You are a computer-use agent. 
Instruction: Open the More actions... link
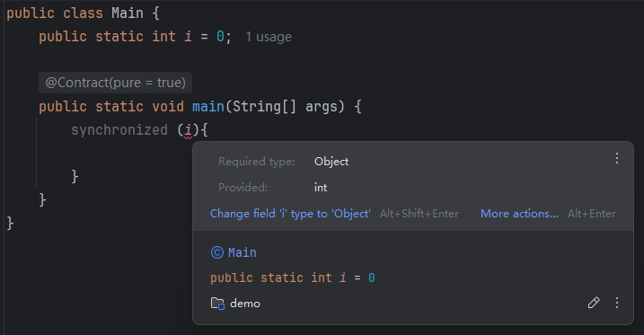[x=519, y=214]
